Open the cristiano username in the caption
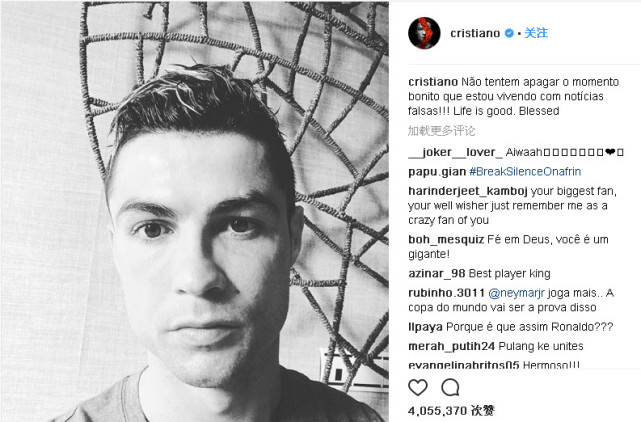 tap(433, 82)
